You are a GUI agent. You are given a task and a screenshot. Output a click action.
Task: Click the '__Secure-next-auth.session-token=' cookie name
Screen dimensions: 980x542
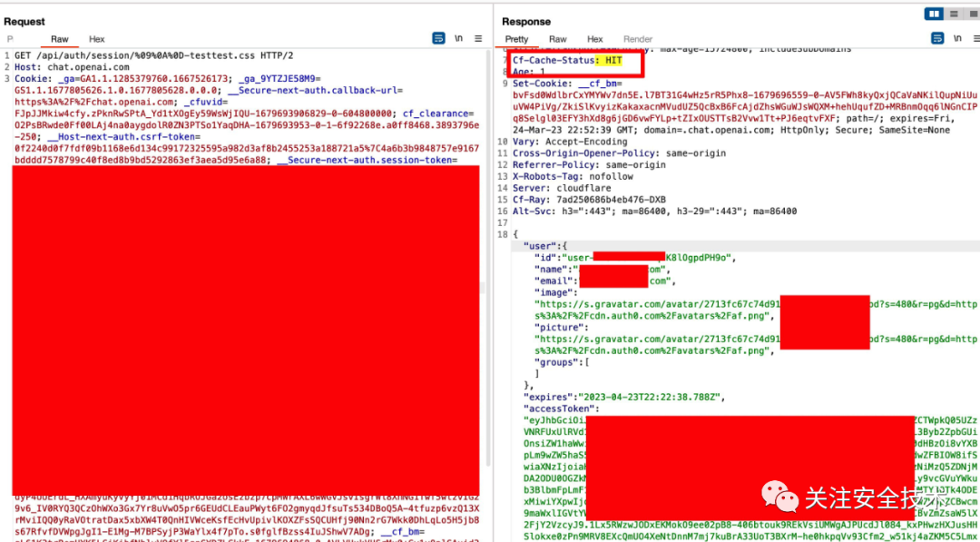367,160
